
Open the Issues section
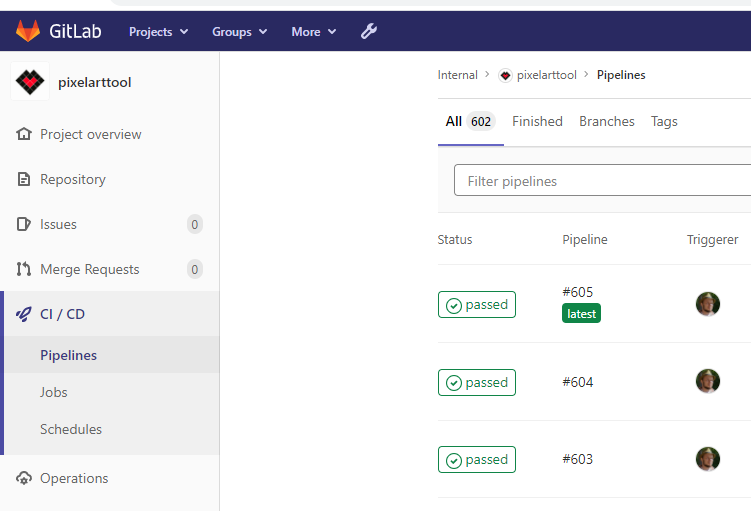point(58,225)
